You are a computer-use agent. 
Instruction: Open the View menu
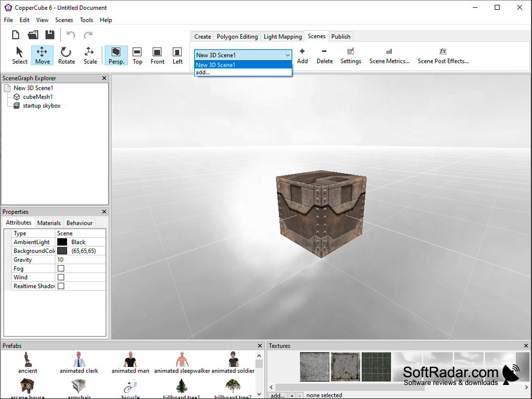coord(42,20)
